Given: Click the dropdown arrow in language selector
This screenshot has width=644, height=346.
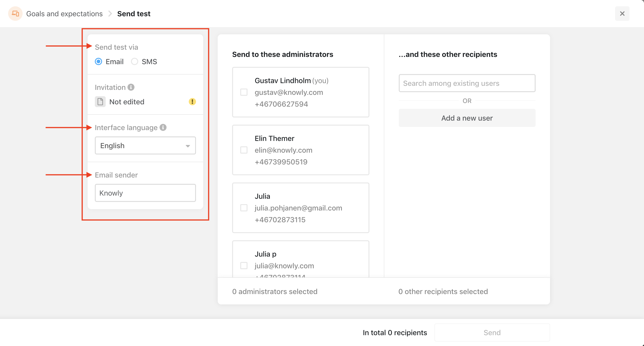Looking at the screenshot, I should pos(188,146).
